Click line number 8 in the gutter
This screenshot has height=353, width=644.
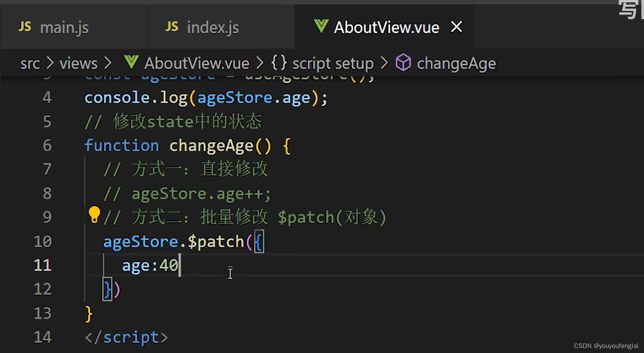tap(47, 193)
